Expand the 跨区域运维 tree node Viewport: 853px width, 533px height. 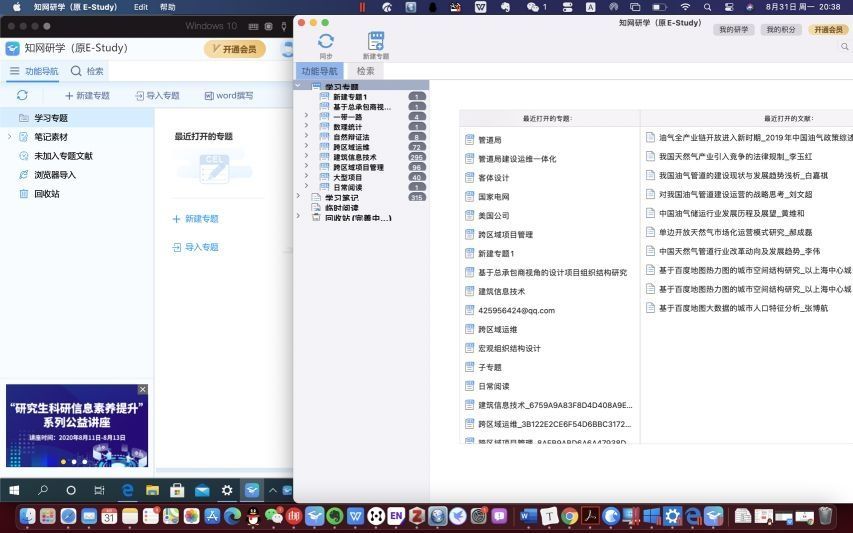[x=306, y=146]
